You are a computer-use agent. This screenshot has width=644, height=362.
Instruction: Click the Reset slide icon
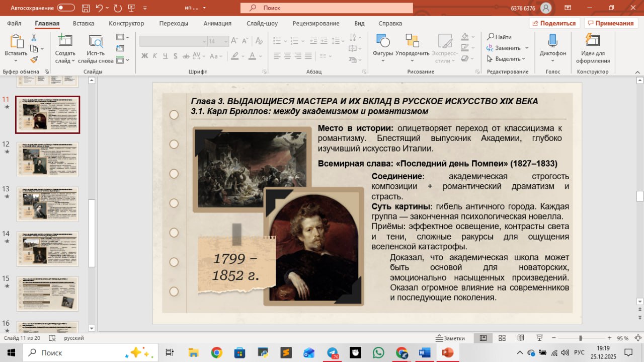point(120,48)
